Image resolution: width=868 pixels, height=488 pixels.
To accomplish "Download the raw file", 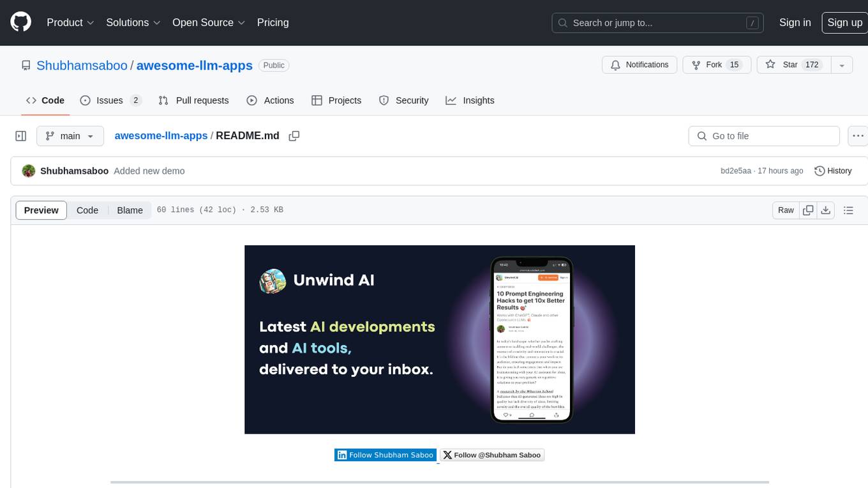I will pyautogui.click(x=826, y=210).
